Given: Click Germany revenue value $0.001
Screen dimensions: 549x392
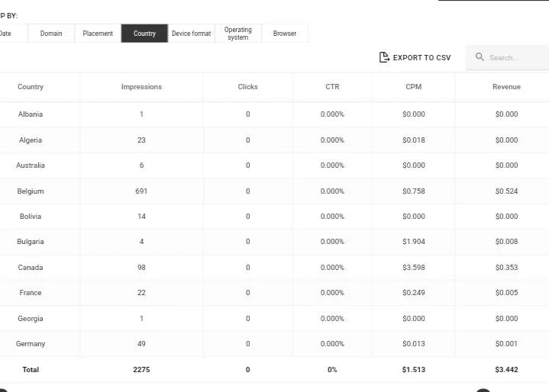Looking at the screenshot, I should (x=506, y=343).
